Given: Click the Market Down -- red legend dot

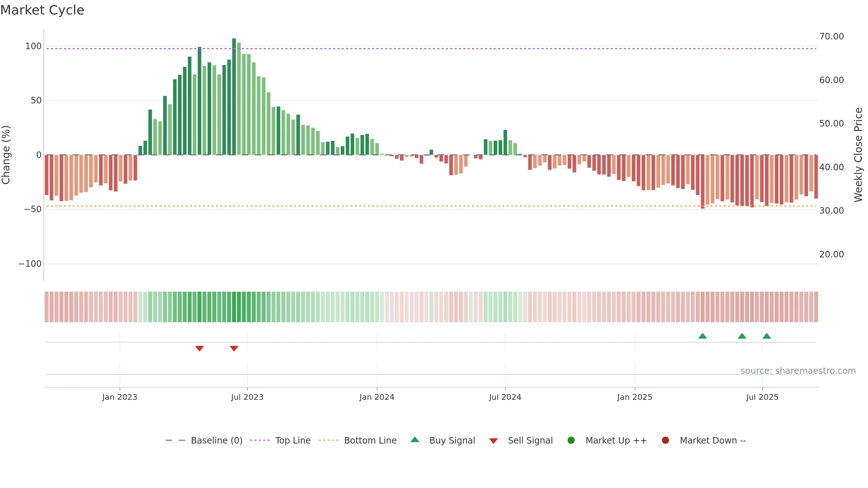Looking at the screenshot, I should pyautogui.click(x=665, y=440).
